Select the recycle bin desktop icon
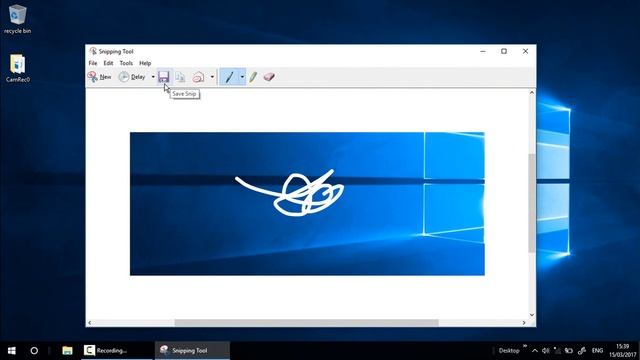This screenshot has height=360, width=640. point(18,19)
